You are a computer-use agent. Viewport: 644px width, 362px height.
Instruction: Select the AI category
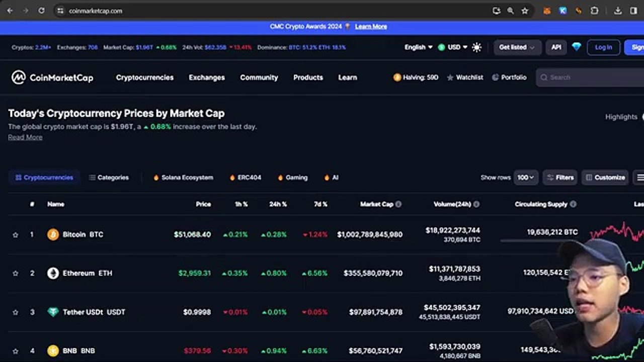332,177
